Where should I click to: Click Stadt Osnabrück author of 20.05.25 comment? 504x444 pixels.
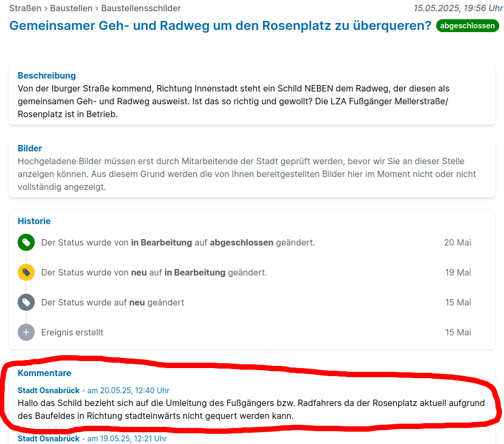pyautogui.click(x=49, y=391)
